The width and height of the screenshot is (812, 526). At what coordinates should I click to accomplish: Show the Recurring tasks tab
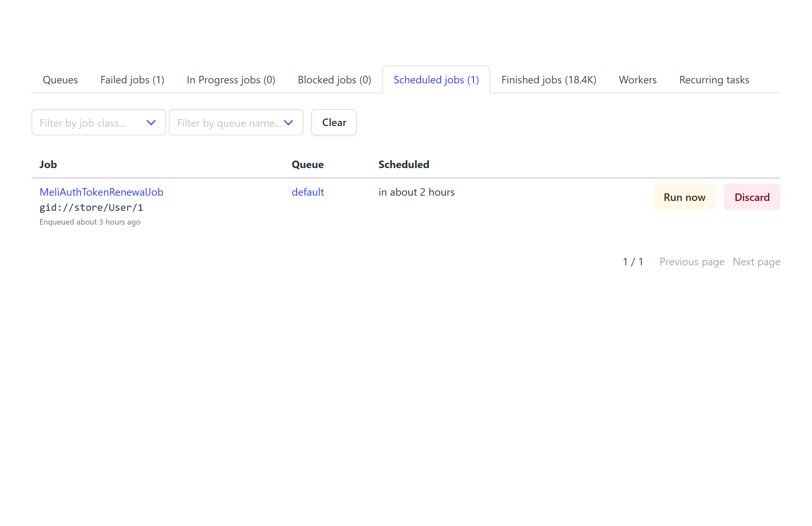[714, 80]
